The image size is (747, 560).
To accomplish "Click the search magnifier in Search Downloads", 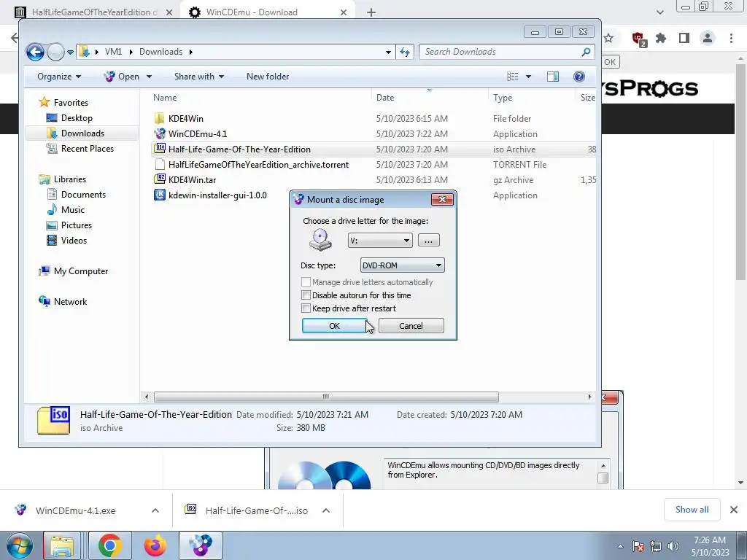I will (586, 52).
